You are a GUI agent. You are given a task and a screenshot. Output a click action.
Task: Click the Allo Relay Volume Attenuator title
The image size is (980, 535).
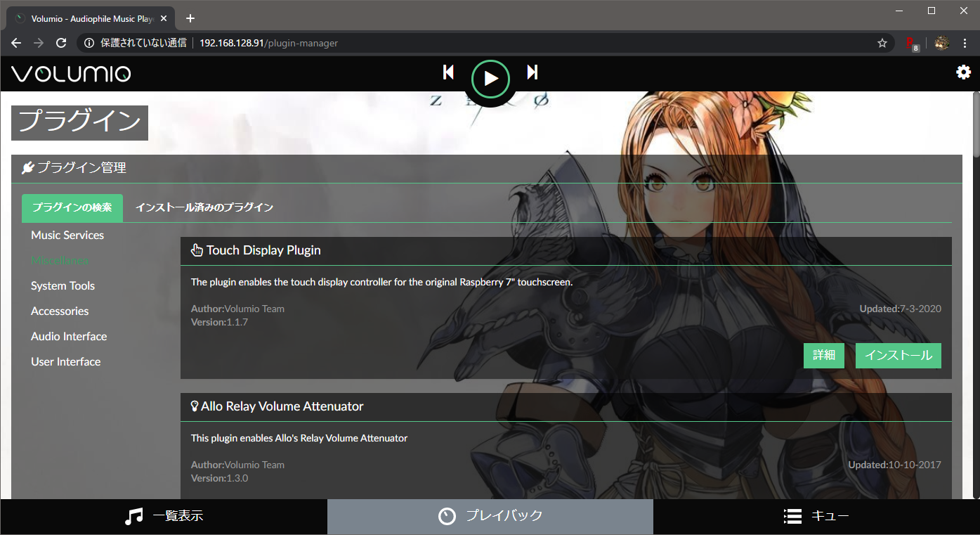click(x=282, y=406)
